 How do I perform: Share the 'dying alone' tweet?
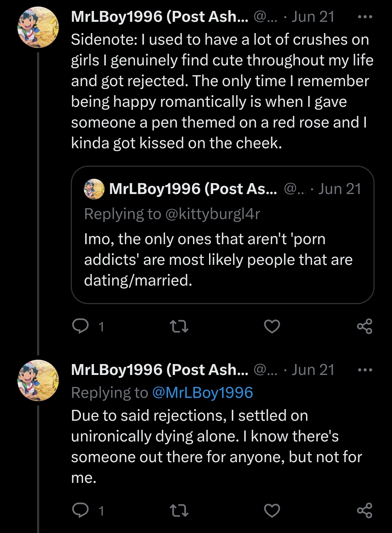(x=364, y=510)
